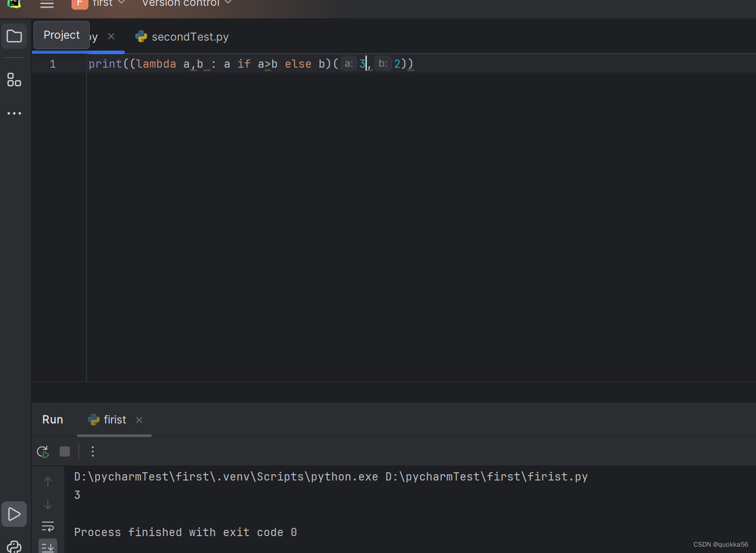Click the else keyword in code
This screenshot has width=756, height=553.
coord(298,64)
